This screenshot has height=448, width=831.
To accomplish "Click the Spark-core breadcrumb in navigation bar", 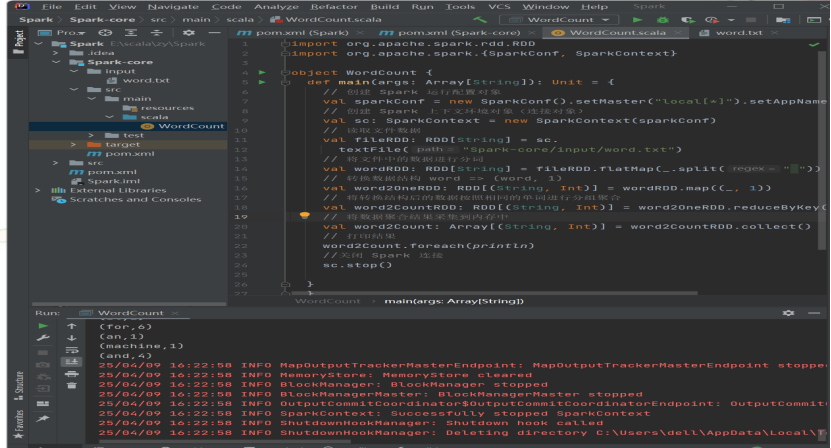I will point(102,20).
